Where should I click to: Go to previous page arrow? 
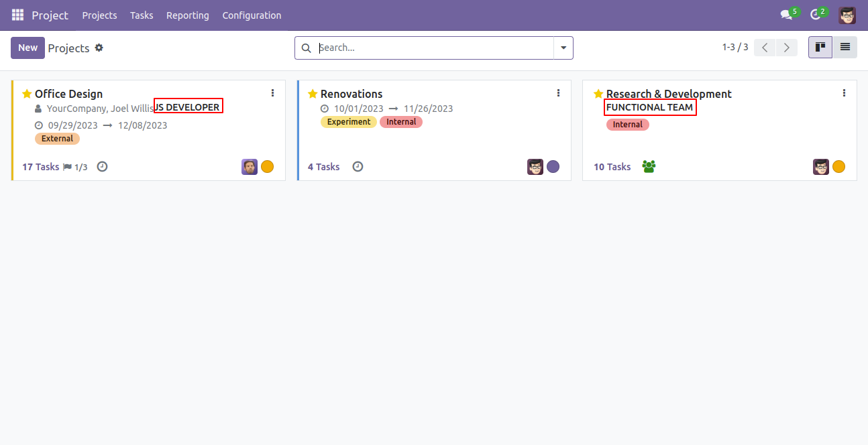coord(765,48)
